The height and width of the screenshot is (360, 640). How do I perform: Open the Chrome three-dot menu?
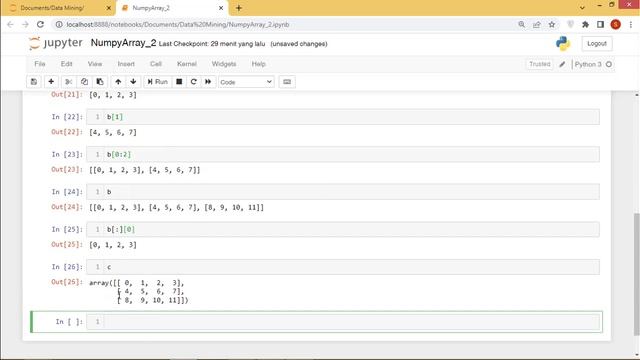point(631,24)
